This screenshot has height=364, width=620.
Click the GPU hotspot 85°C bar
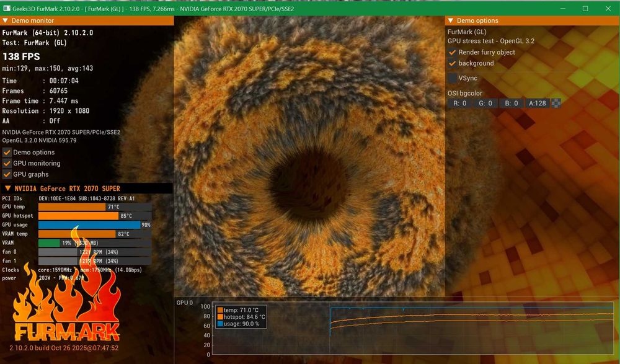click(x=95, y=216)
